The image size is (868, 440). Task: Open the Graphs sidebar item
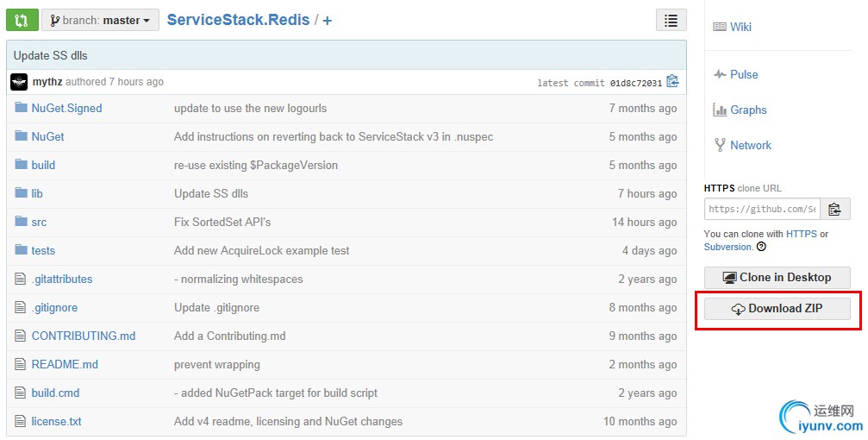coord(748,110)
